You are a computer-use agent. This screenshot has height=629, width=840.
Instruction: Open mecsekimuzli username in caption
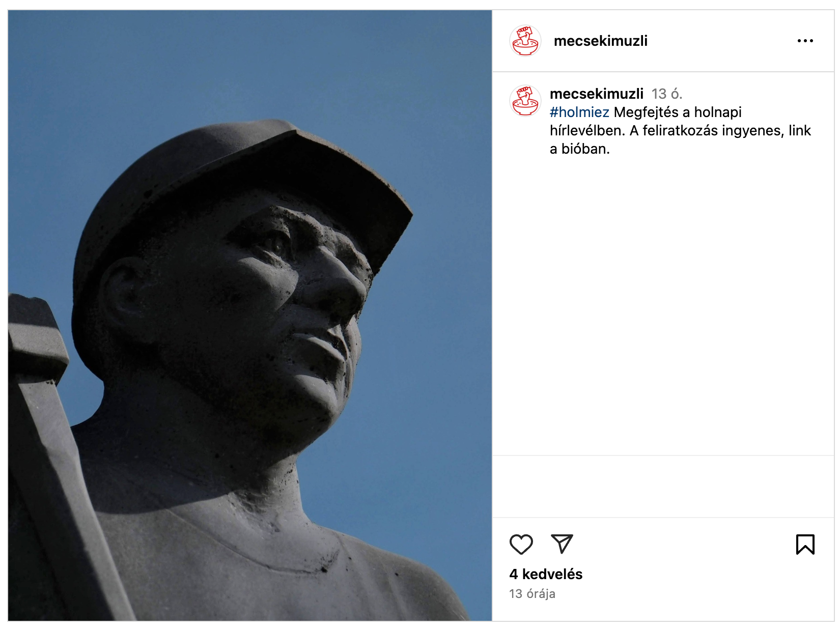pos(597,94)
